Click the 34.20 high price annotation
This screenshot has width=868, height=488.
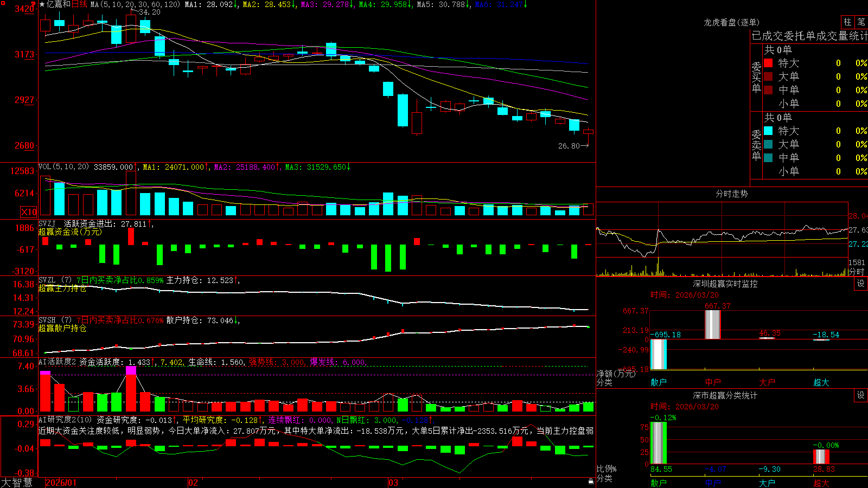pyautogui.click(x=150, y=12)
